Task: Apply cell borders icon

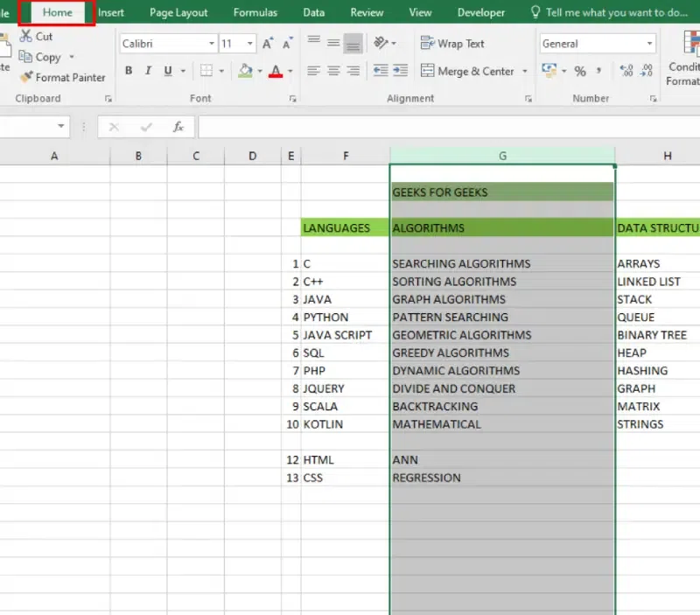Action: coord(206,71)
